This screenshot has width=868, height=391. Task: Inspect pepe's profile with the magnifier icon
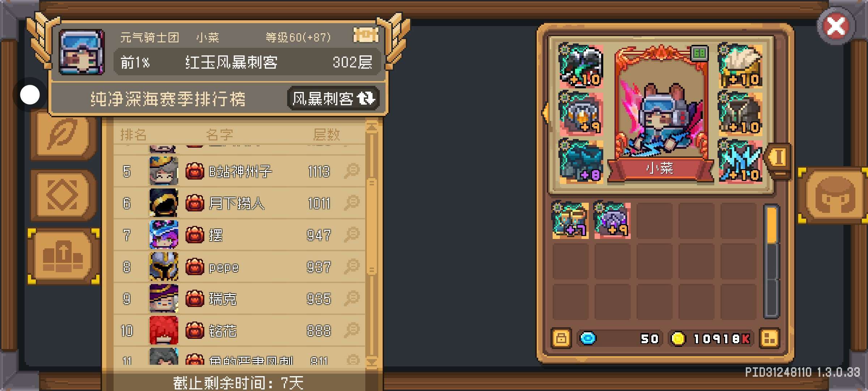(352, 266)
